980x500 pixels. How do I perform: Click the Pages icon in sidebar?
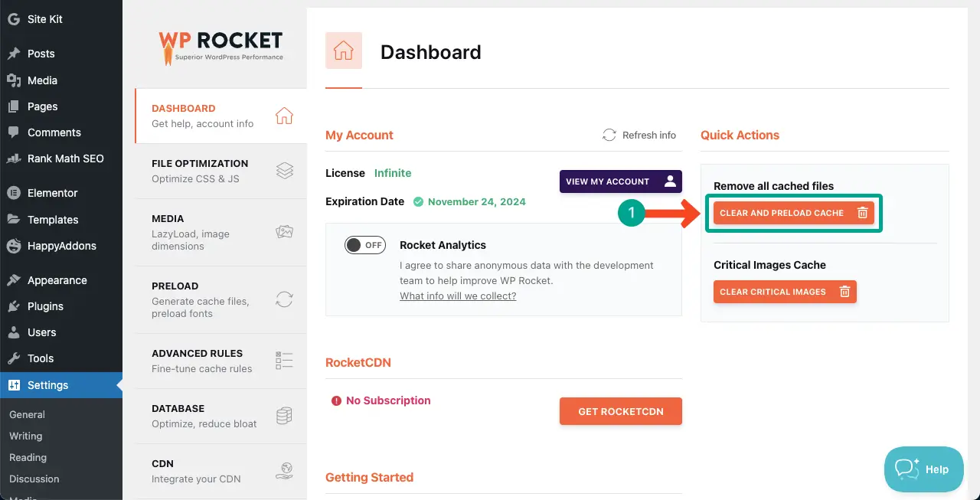14,106
